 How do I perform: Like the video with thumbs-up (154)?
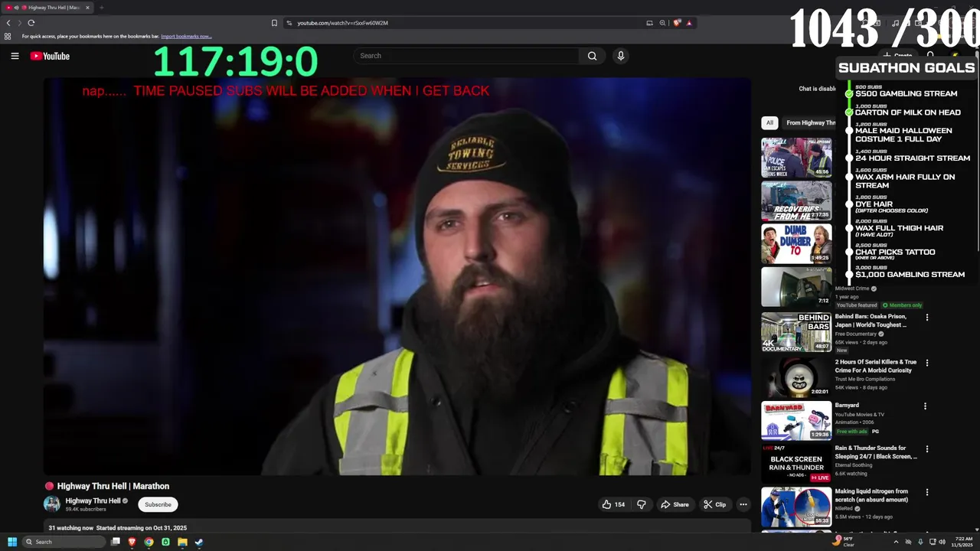(614, 504)
